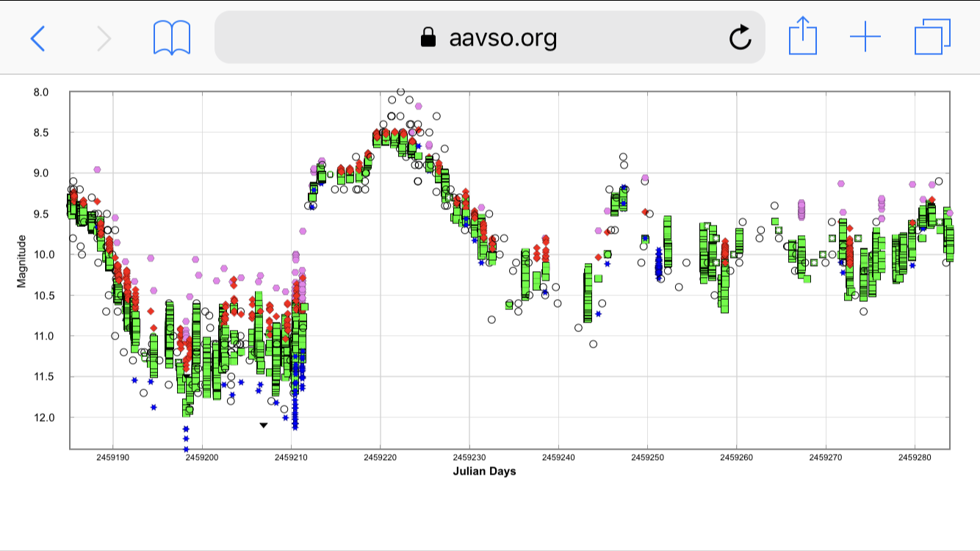980x551 pixels.
Task: Tap the grayed-out forward arrow
Action: [104, 37]
